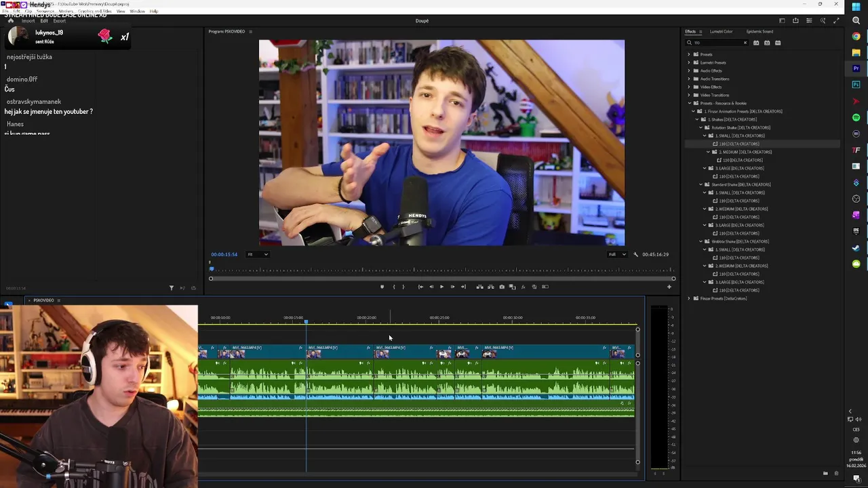Click the Quick Export share icon

click(x=795, y=21)
